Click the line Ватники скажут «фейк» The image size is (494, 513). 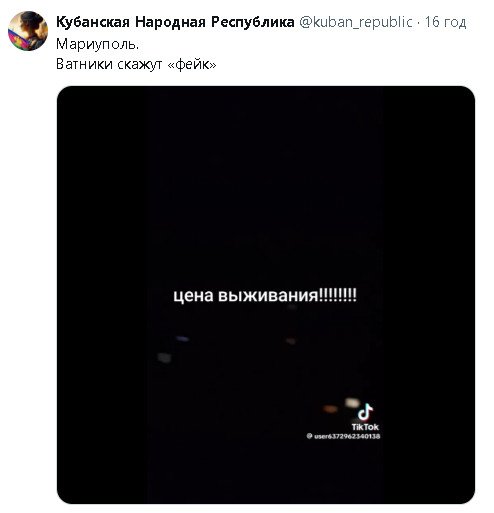click(x=136, y=64)
